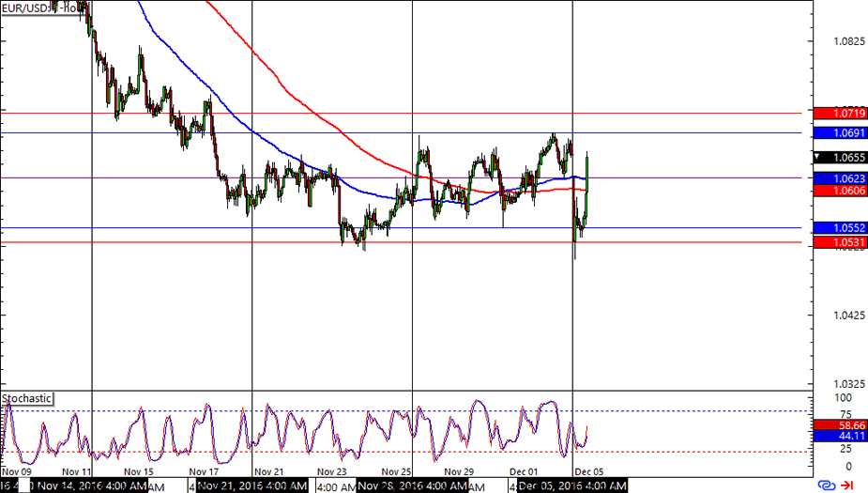Screen dimensions: 868x493
Task: Select the Stochastic indicator label
Action: point(26,398)
